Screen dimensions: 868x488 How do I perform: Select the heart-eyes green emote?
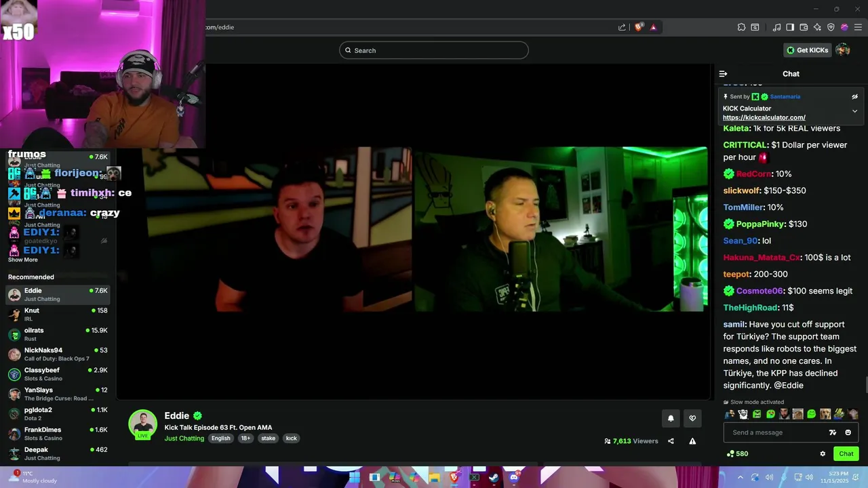[770, 414]
